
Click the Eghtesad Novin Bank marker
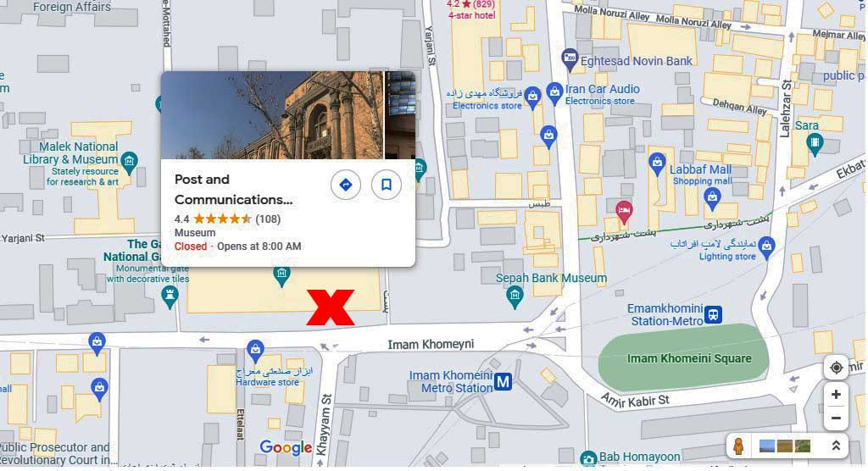click(x=570, y=60)
